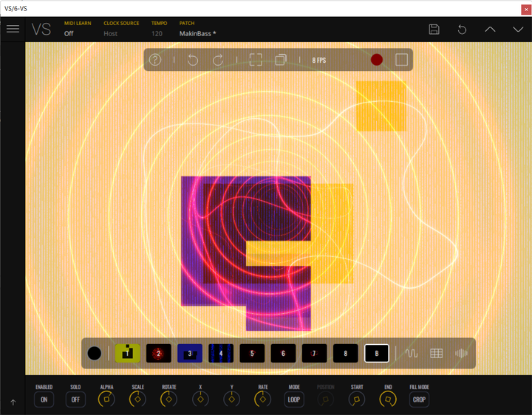The height and width of the screenshot is (415, 532).
Task: Redo in the visualizer toolbar
Action: [x=218, y=60]
